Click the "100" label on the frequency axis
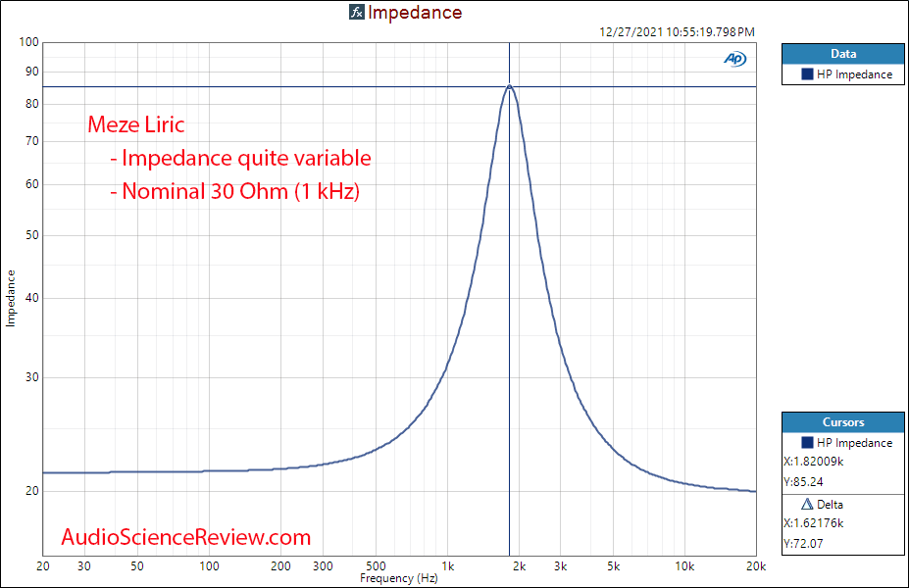The height and width of the screenshot is (588, 909). (x=209, y=566)
